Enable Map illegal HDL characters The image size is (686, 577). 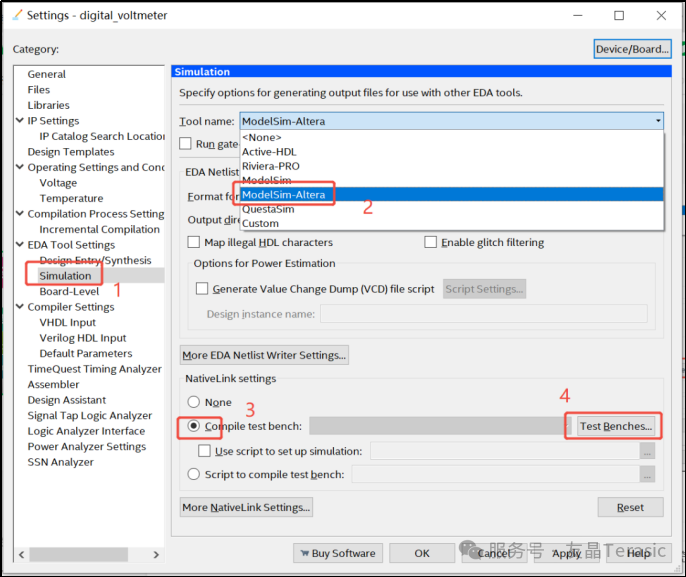pyautogui.click(x=193, y=242)
